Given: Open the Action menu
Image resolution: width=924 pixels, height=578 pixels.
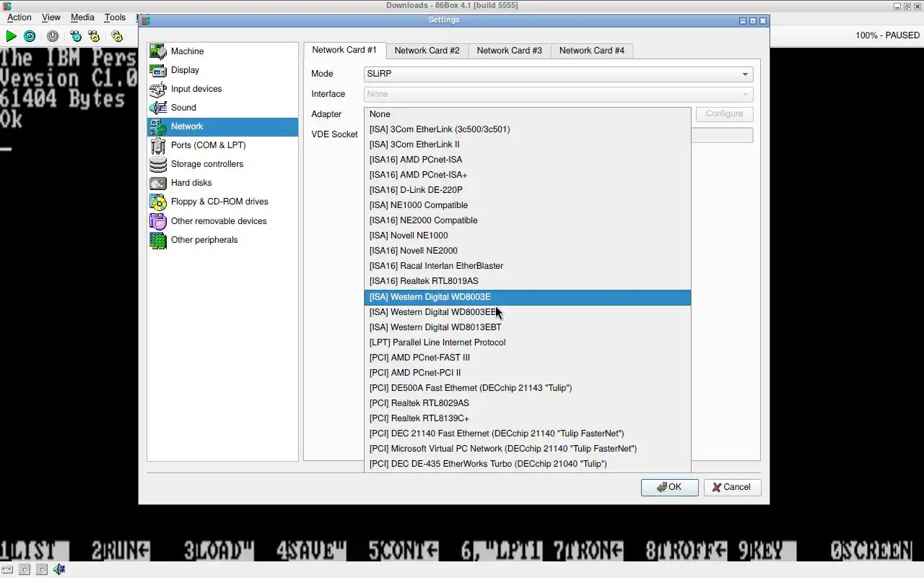Looking at the screenshot, I should point(19,17).
